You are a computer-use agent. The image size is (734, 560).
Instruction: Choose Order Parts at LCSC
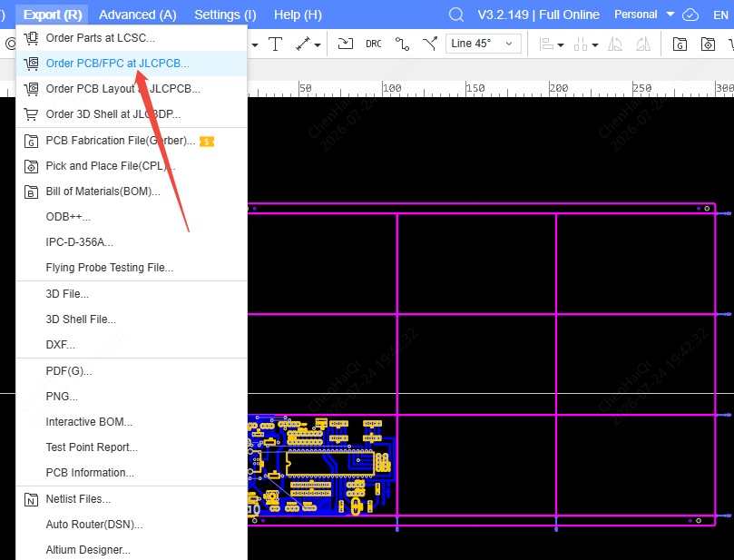click(132, 38)
